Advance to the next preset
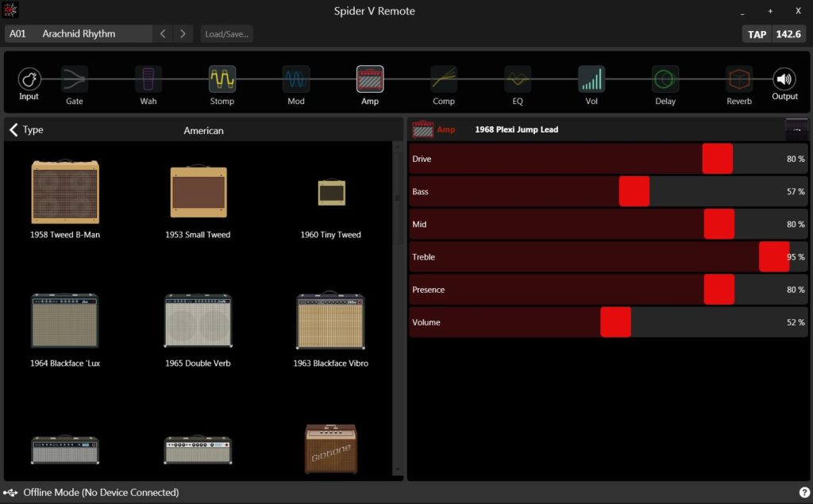813x504 pixels. tap(183, 33)
